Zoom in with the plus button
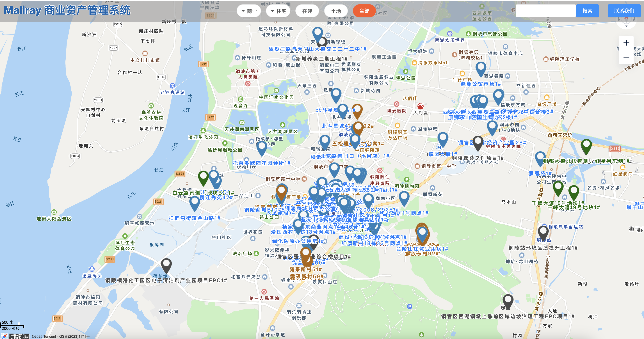This screenshot has height=339, width=644. [x=626, y=43]
